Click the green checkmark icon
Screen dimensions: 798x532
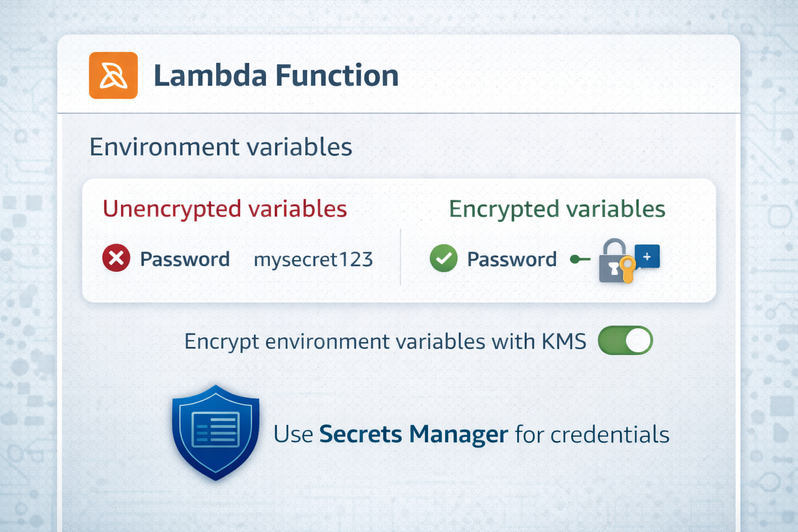click(444, 258)
